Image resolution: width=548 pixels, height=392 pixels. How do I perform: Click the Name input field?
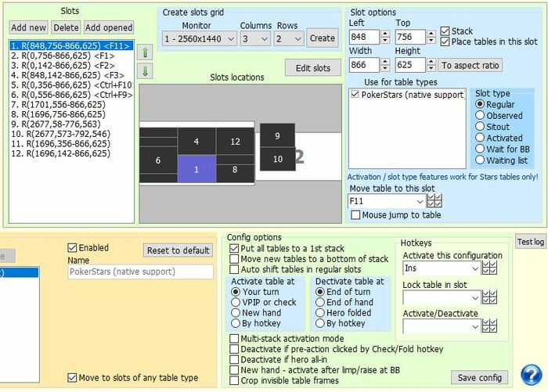click(140, 272)
